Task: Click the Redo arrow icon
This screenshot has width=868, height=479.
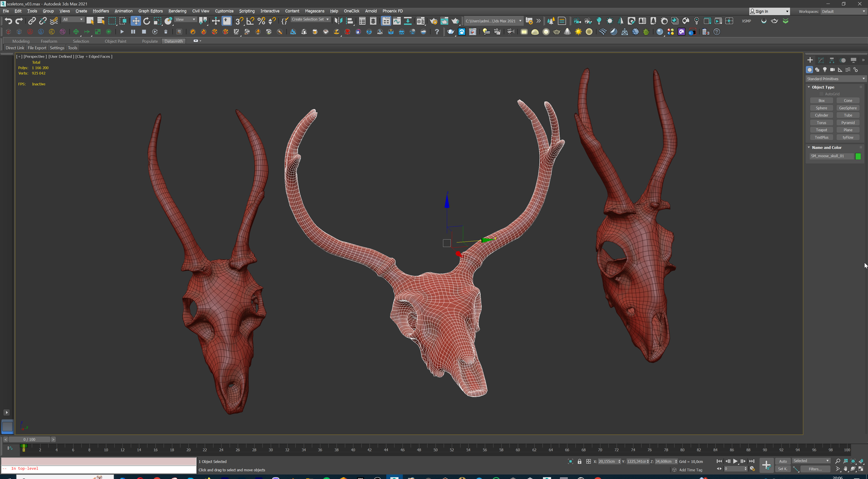Action: (x=19, y=21)
